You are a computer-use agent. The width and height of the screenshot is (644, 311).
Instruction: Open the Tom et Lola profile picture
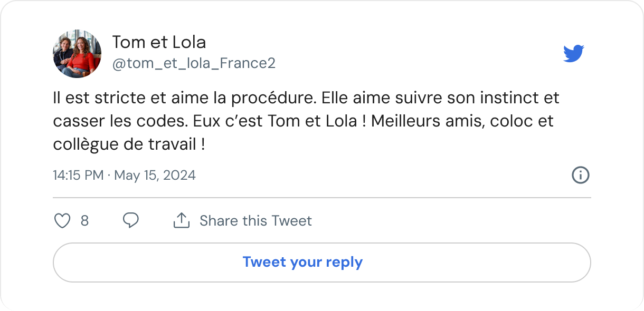[77, 54]
